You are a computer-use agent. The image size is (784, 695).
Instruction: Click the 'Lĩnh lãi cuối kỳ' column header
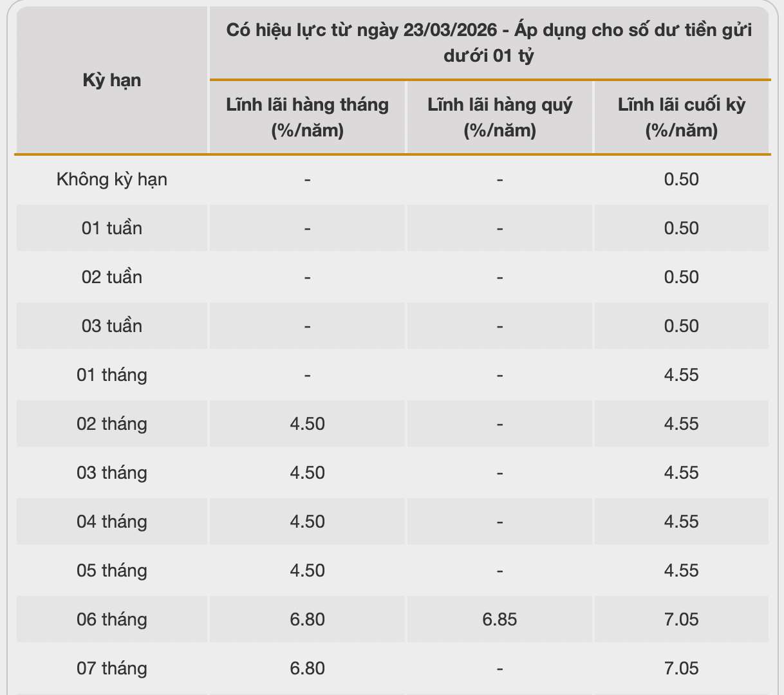tap(681, 117)
